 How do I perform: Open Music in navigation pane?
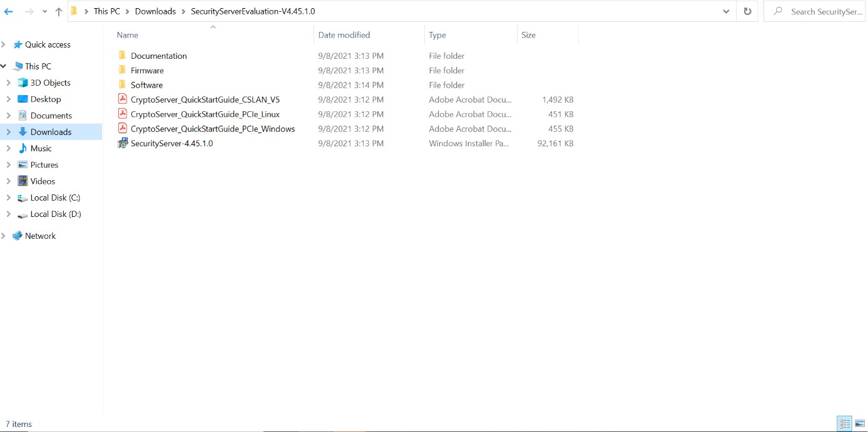click(41, 148)
